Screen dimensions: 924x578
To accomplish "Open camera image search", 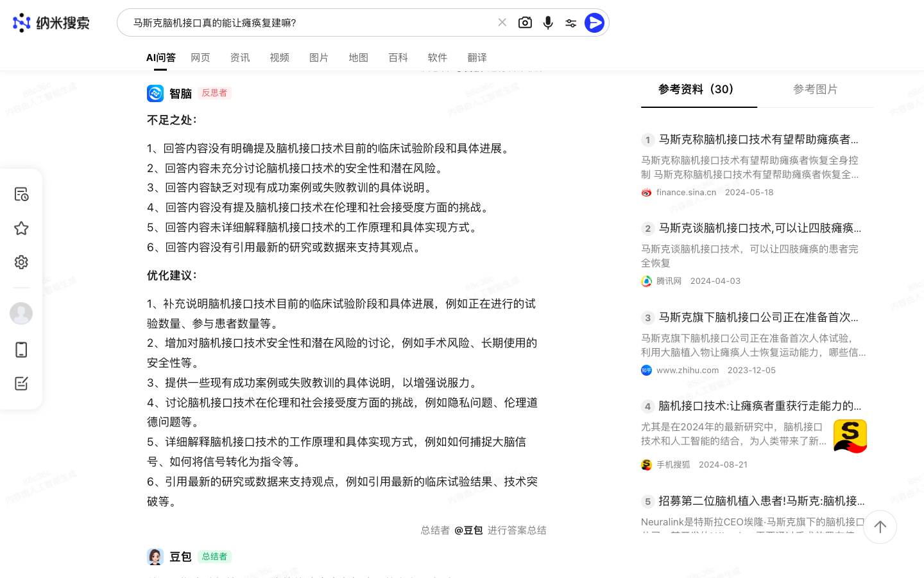I will [525, 22].
